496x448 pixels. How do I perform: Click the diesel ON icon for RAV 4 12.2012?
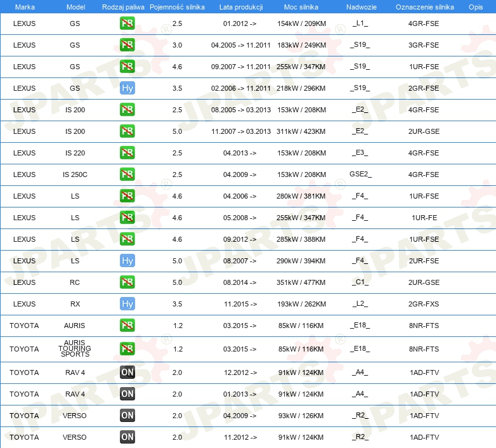[127, 372]
